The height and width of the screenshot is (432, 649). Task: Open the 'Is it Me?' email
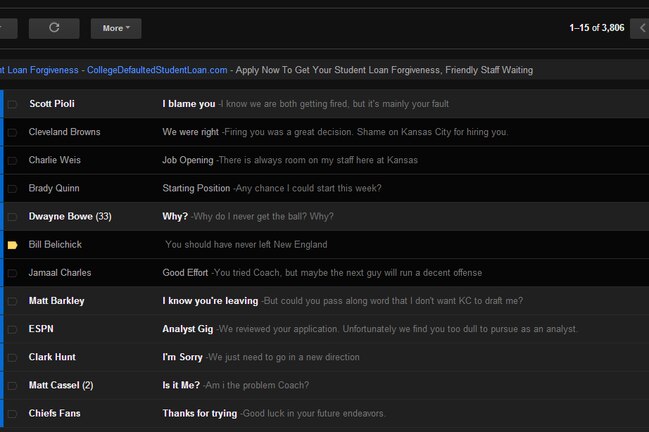236,385
